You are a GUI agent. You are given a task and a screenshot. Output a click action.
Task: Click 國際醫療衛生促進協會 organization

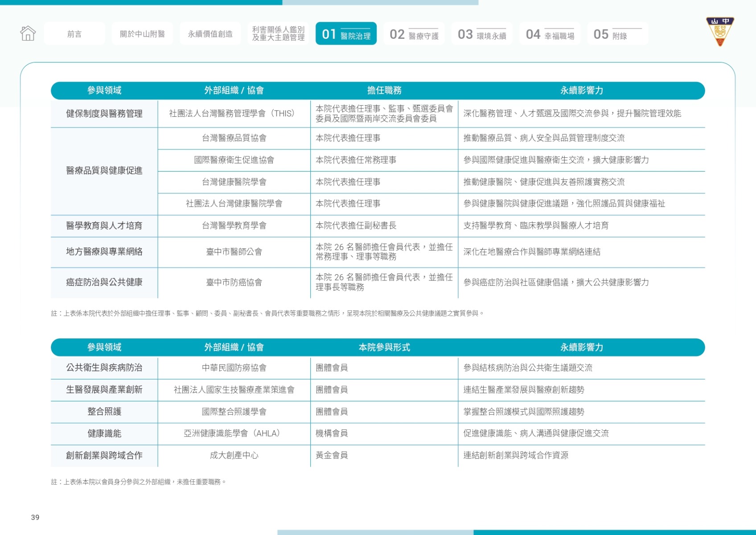click(234, 160)
